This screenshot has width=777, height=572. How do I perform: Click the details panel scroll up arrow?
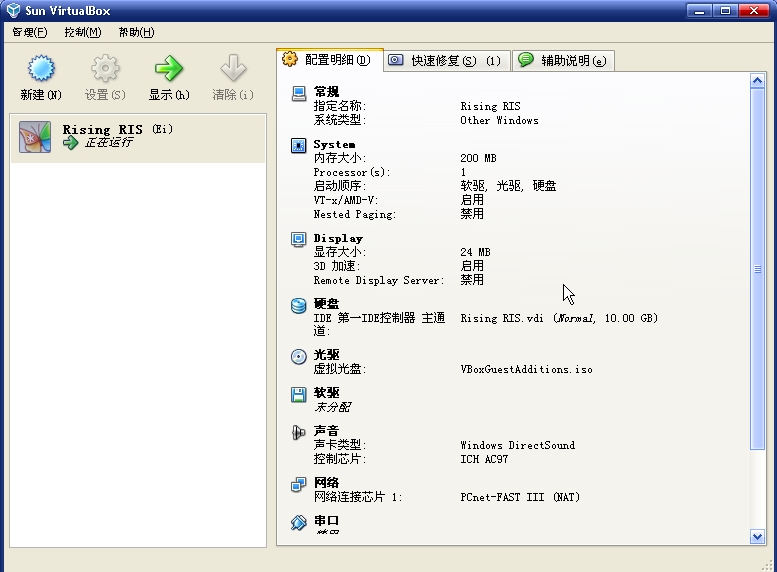(x=757, y=81)
